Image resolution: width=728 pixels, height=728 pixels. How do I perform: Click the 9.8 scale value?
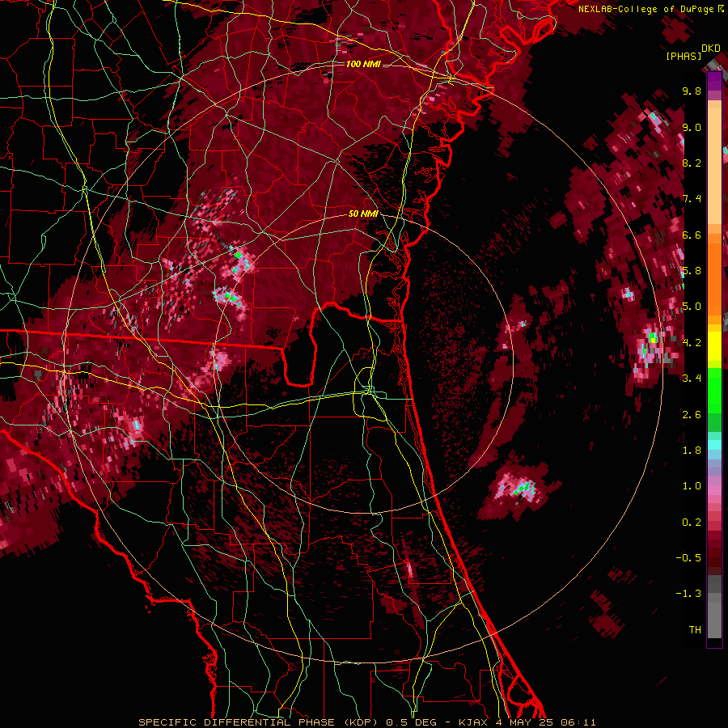[x=692, y=91]
